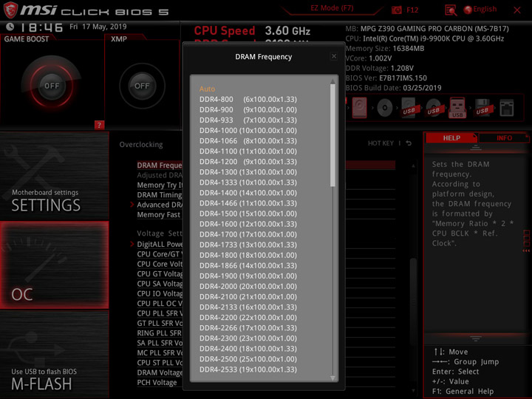Click the MSI dragon shield logo
The height and width of the screenshot is (399, 532).
(10, 10)
